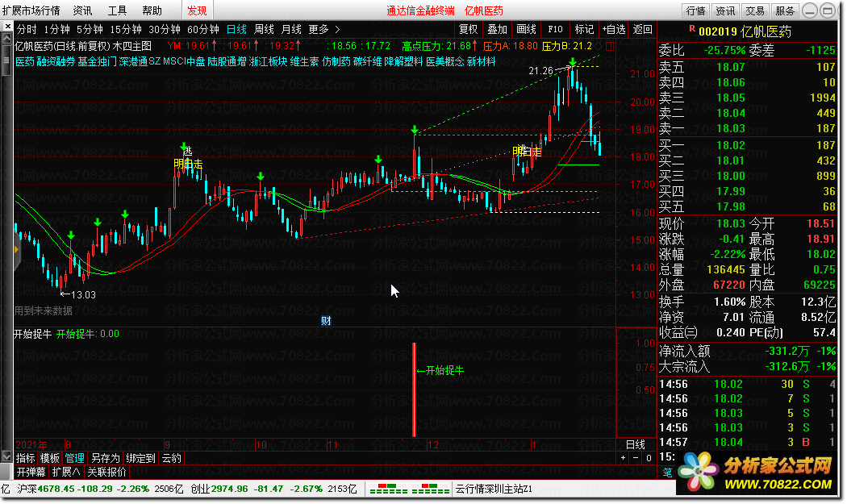This screenshot has height=504, width=847.
Task: Click the 管理 tab at chart bottom
Action: 74,458
